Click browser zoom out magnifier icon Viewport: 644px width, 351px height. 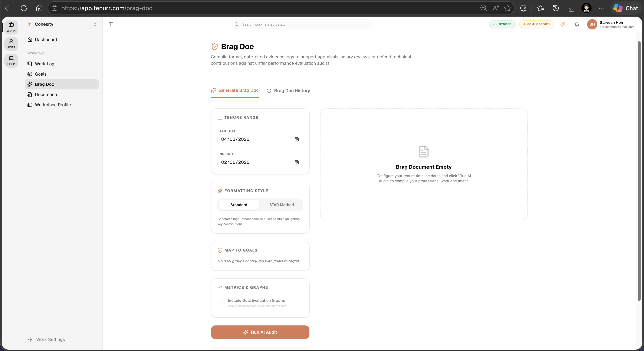483,8
